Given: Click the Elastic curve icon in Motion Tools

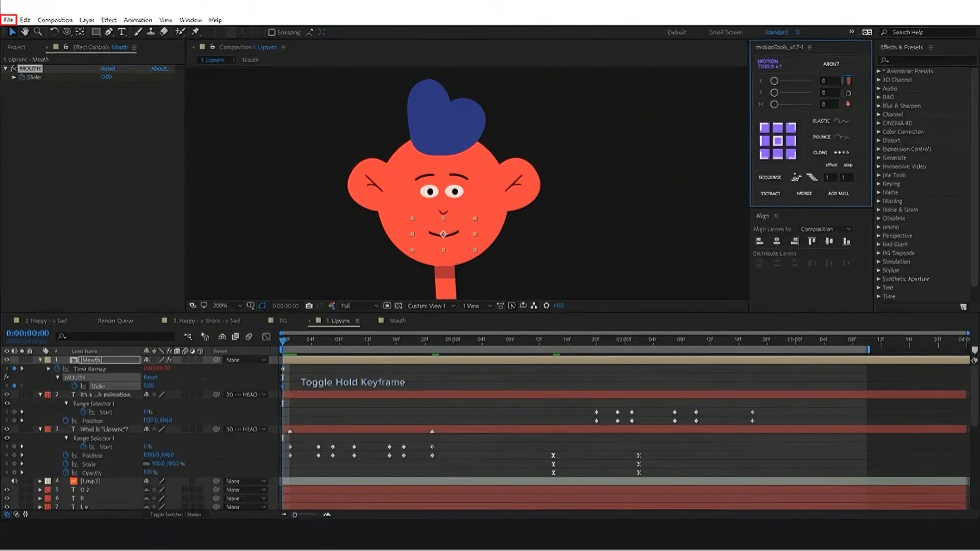Looking at the screenshot, I should coord(841,121).
